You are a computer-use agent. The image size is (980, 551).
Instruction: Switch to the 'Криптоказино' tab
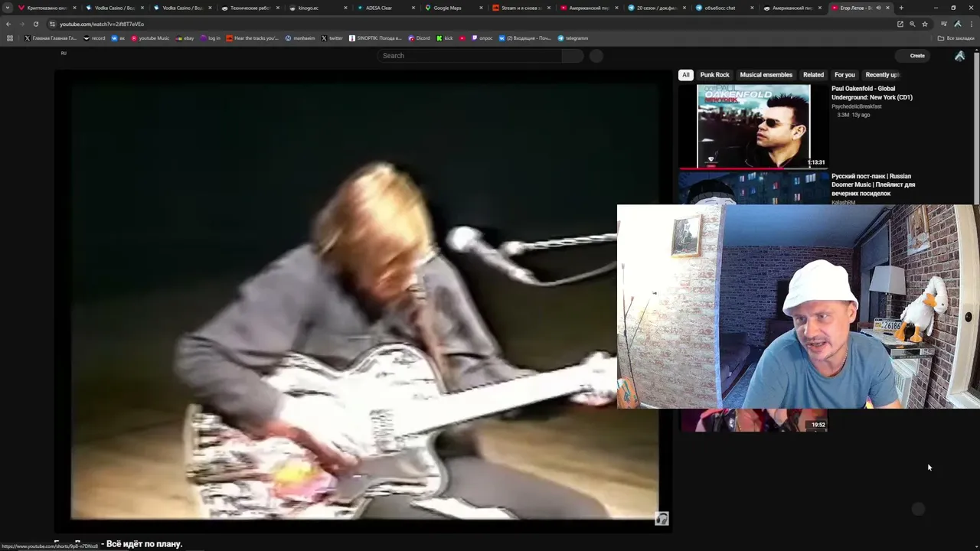[47, 8]
